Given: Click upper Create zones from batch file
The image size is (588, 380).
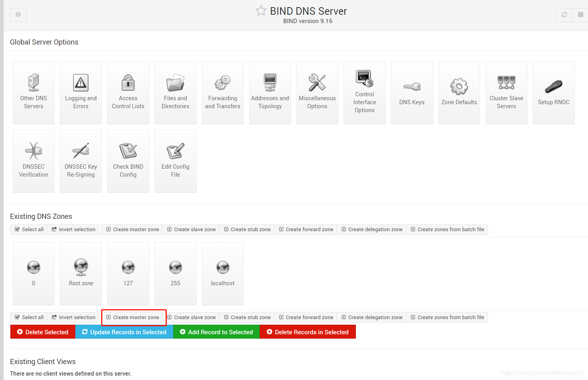Looking at the screenshot, I should [x=447, y=230].
